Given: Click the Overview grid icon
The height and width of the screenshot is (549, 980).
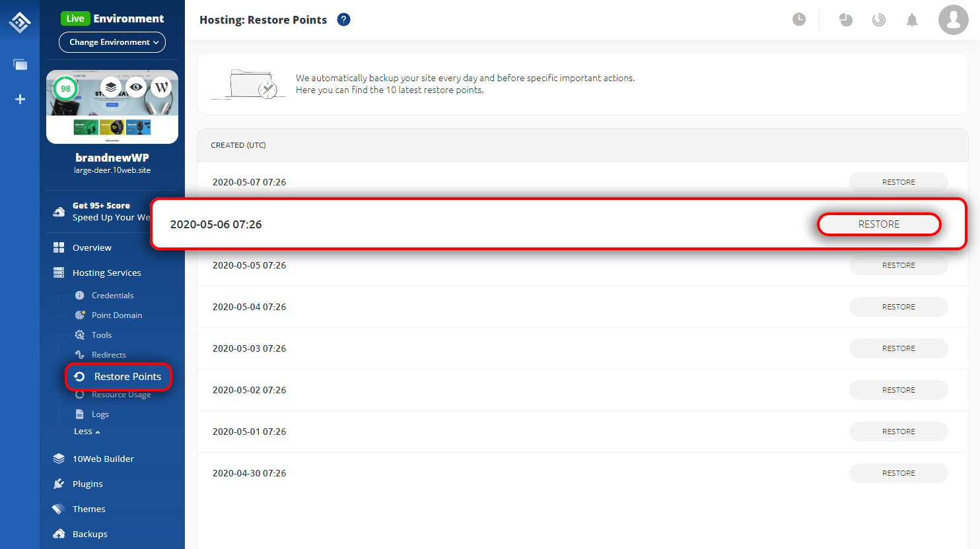Looking at the screenshot, I should pyautogui.click(x=59, y=247).
